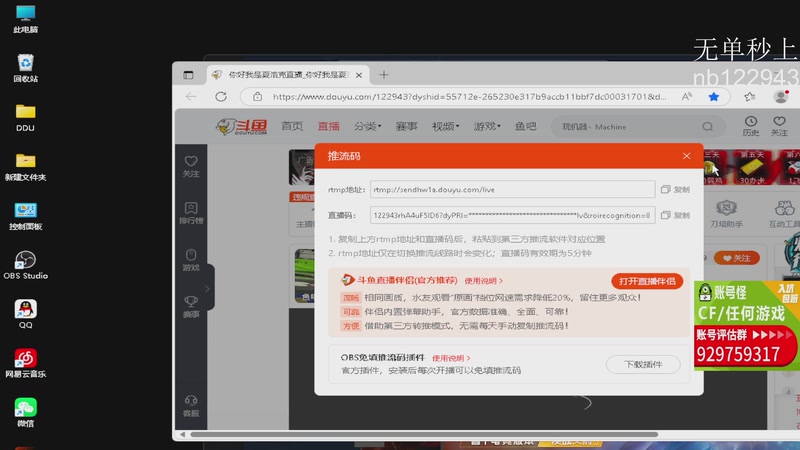Copy the rtmp地址 value
The width and height of the screenshot is (800, 450).
tap(675, 189)
